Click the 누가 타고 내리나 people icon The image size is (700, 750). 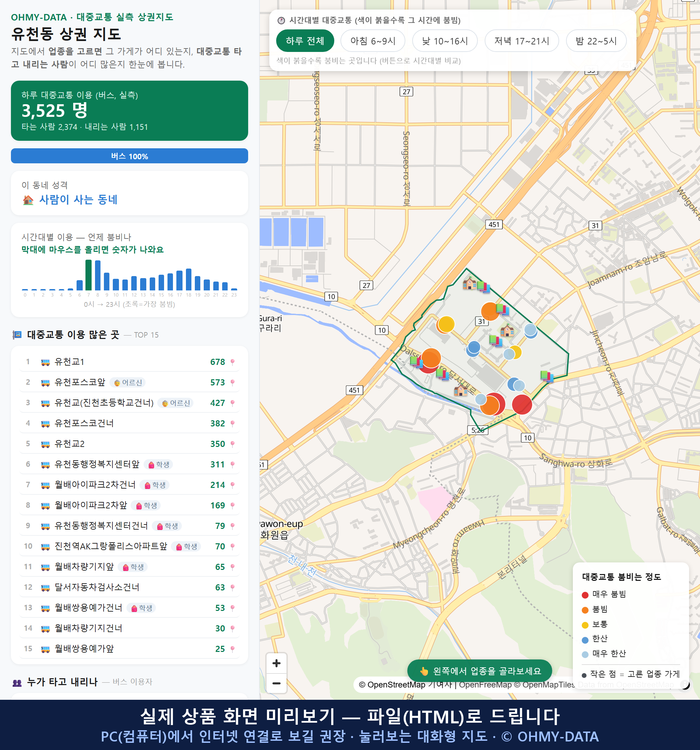(17, 682)
